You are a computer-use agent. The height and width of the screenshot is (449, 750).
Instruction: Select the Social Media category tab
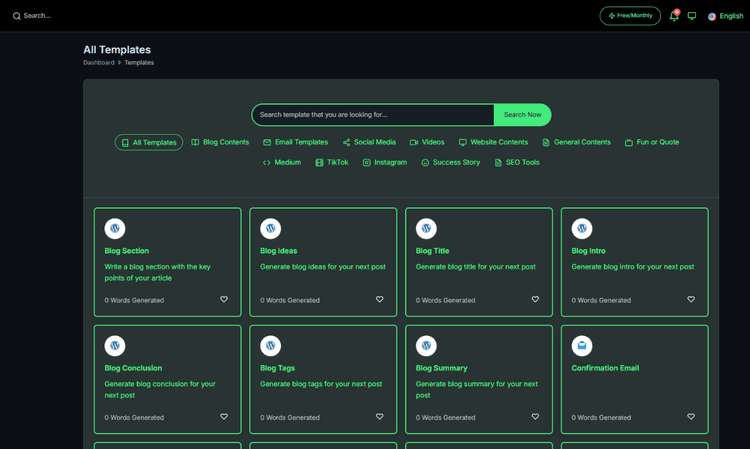[x=369, y=142]
